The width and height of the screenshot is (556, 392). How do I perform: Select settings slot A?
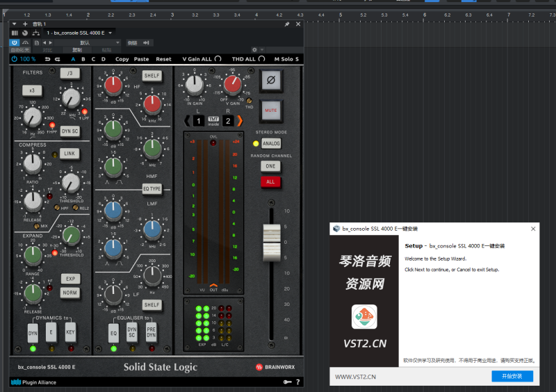point(73,59)
